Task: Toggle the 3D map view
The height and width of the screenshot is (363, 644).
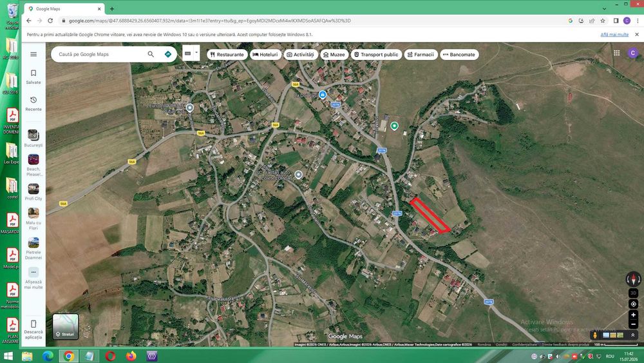Action: (x=633, y=293)
